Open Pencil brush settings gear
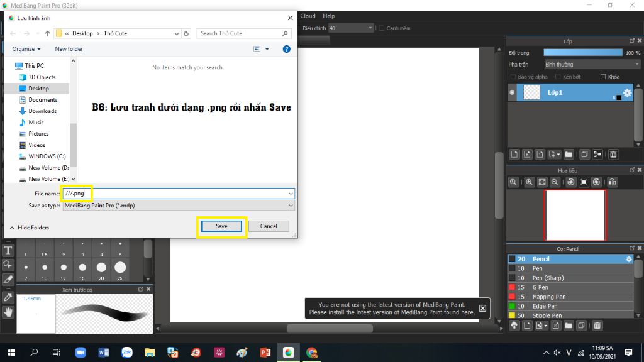 [629, 259]
